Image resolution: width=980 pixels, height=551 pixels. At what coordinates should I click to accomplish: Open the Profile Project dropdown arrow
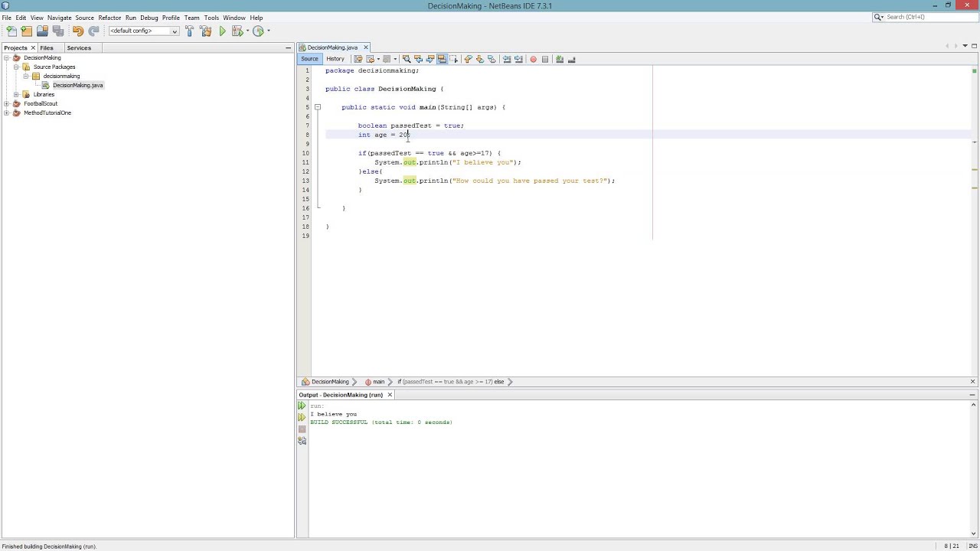click(268, 31)
